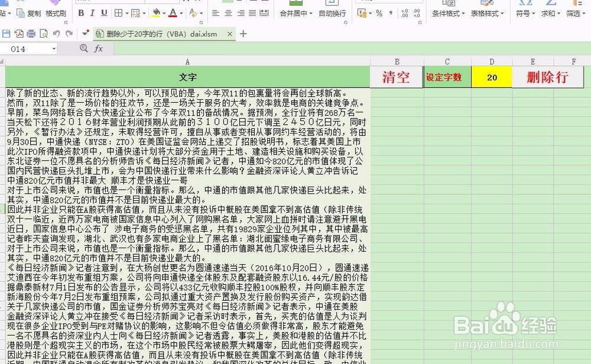Justify text alignment

click(252, 13)
